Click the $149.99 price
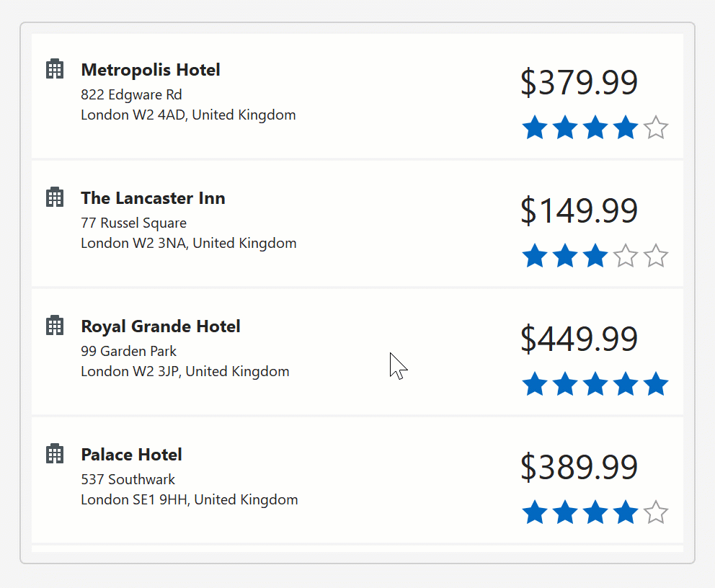 [579, 210]
